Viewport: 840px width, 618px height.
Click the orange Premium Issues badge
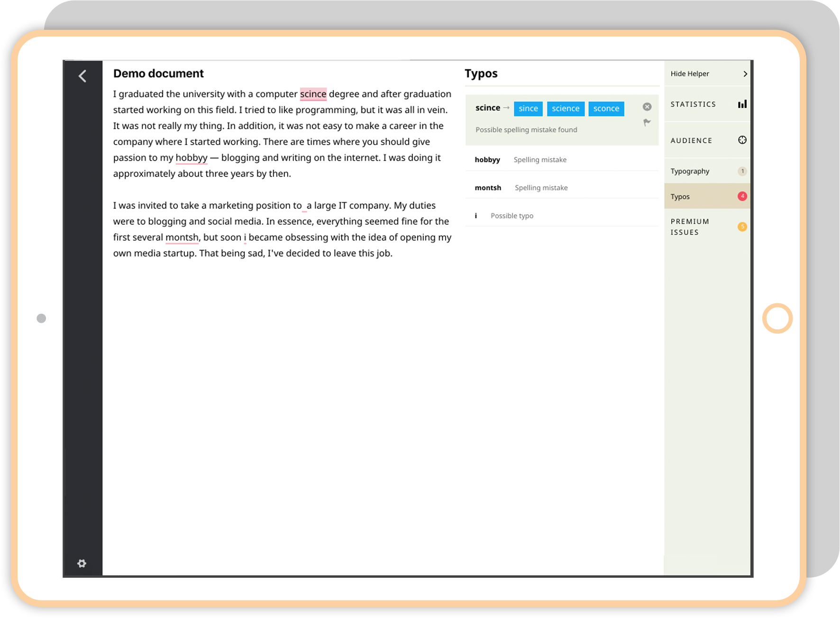coord(742,227)
